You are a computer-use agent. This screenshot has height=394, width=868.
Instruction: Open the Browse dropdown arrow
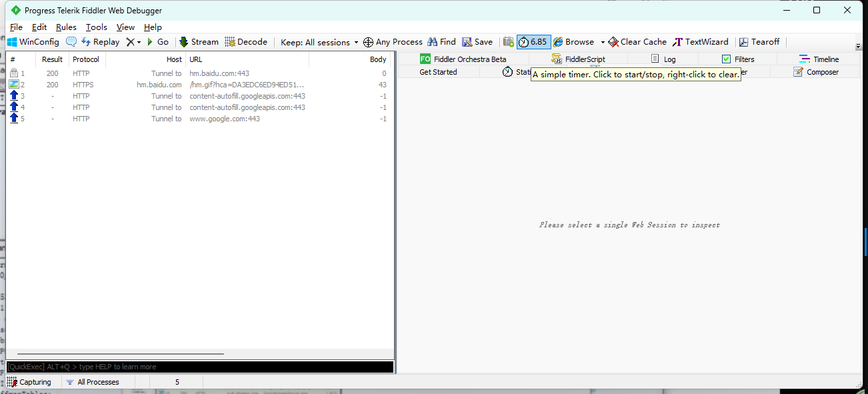pyautogui.click(x=603, y=42)
